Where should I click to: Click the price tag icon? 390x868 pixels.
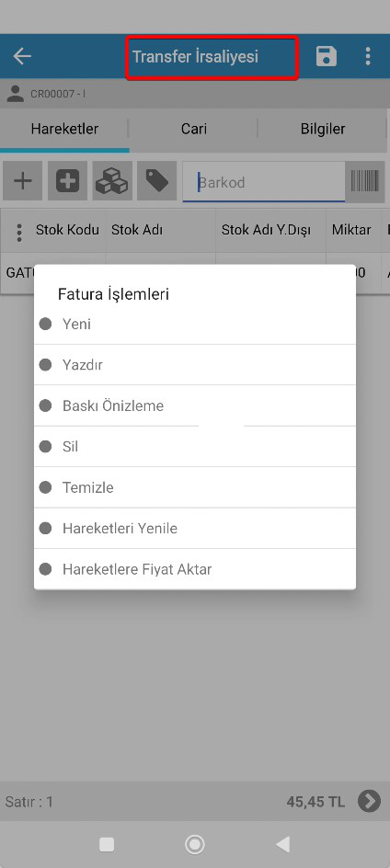pos(156,181)
